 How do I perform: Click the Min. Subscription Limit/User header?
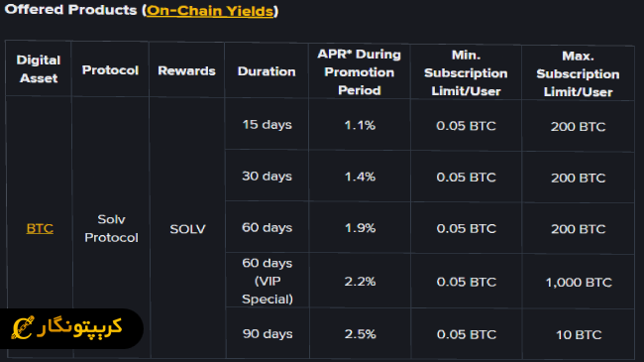(466, 72)
